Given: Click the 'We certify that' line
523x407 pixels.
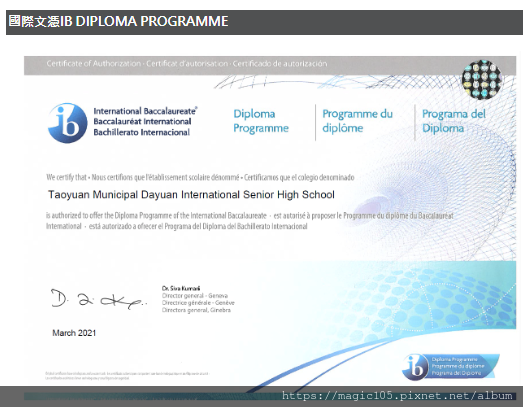Looking at the screenshot, I should pos(200,177).
